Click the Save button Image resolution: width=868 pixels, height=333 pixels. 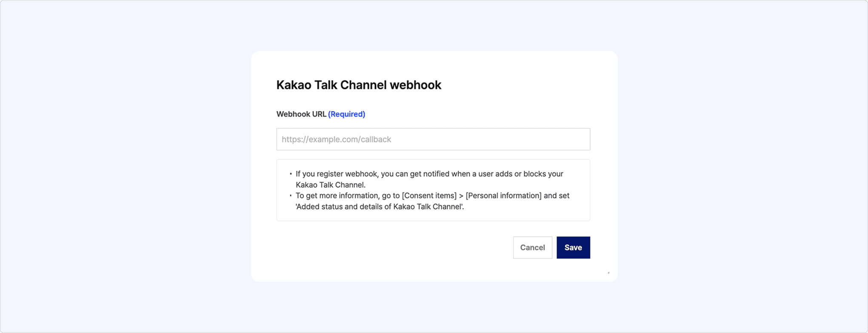point(573,247)
